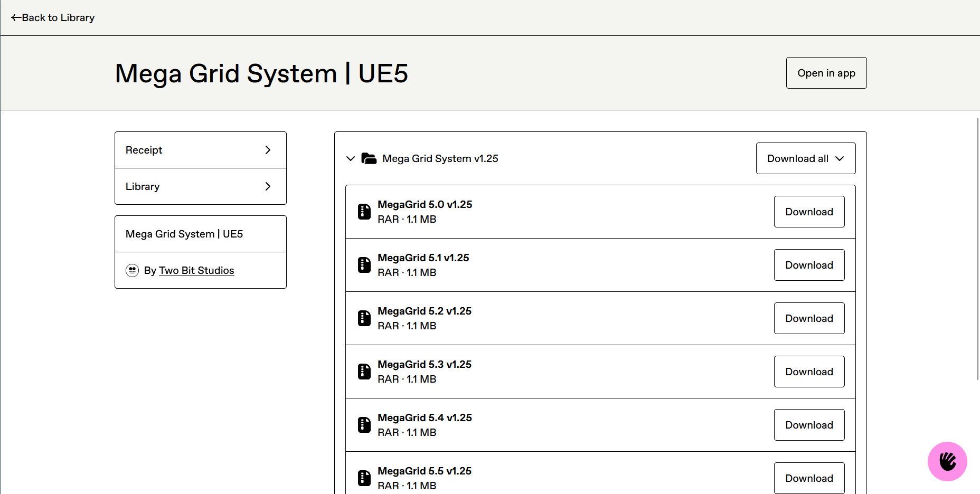Select the MegaGrid 5.3 v1.25 file name
The image size is (980, 494).
coord(425,364)
